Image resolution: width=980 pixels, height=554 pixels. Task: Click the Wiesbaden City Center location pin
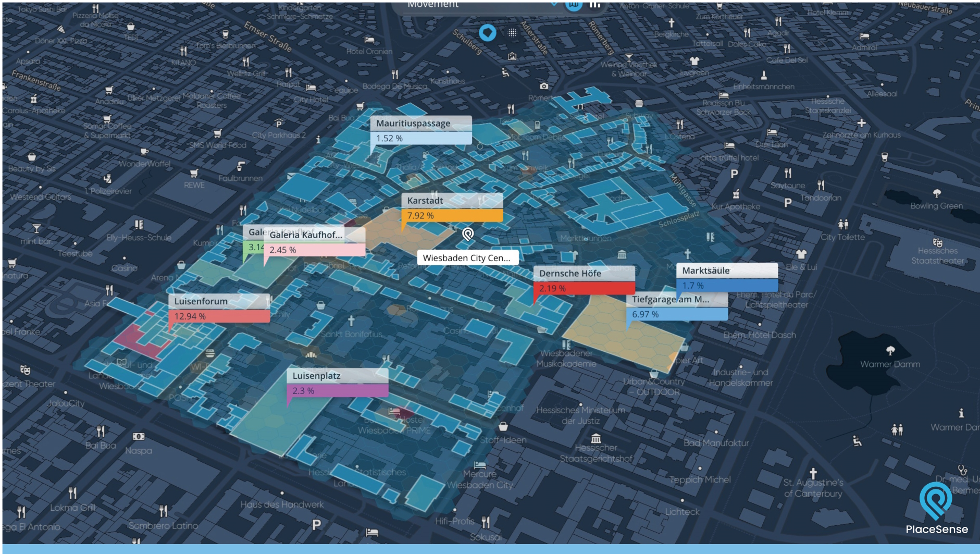tap(468, 235)
